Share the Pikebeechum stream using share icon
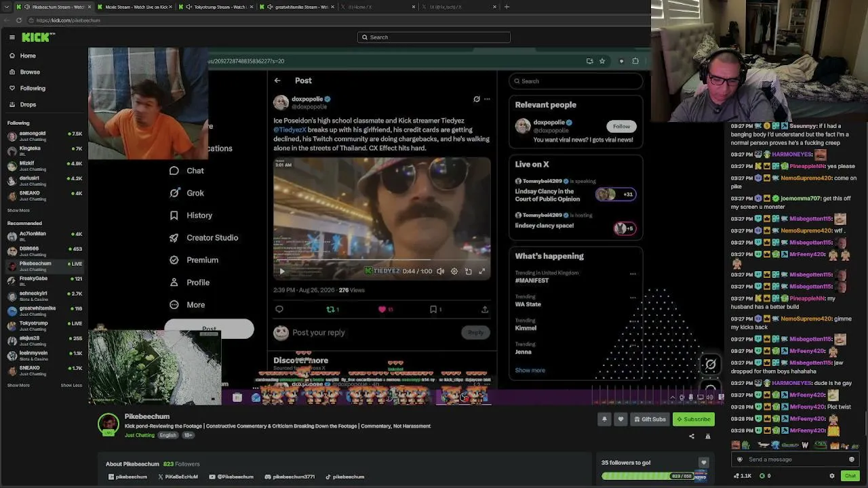Viewport: 868px width, 488px height. coord(692,436)
